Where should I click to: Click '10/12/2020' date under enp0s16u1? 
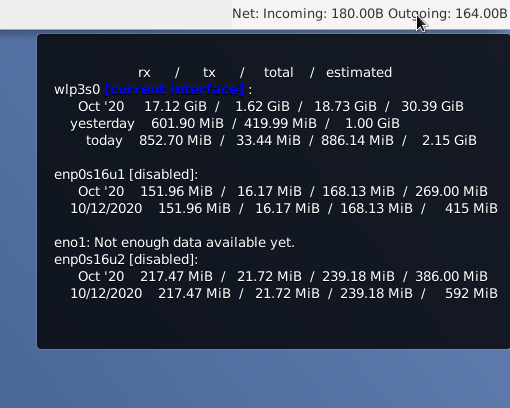[x=106, y=209]
